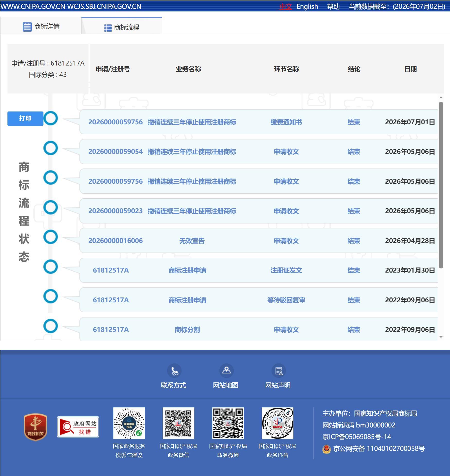Select timeline circle for 注册证发文 row

[x=51, y=267]
